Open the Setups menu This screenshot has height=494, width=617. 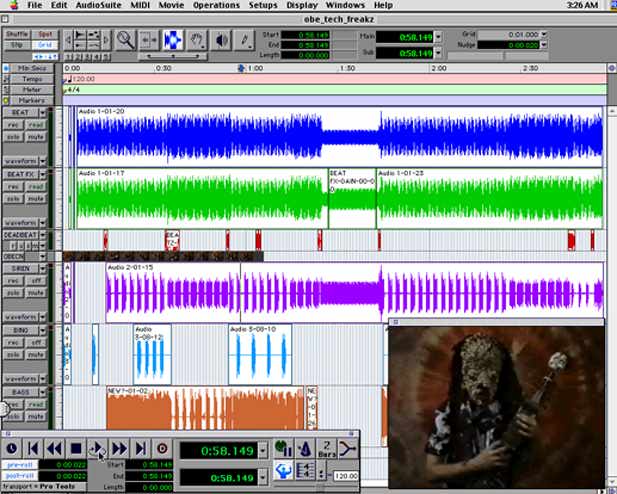pyautogui.click(x=263, y=5)
